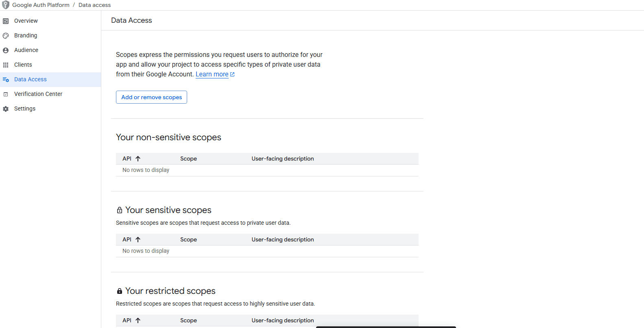Click Scope column header in sensitive table
This screenshot has width=644, height=328.
188,239
